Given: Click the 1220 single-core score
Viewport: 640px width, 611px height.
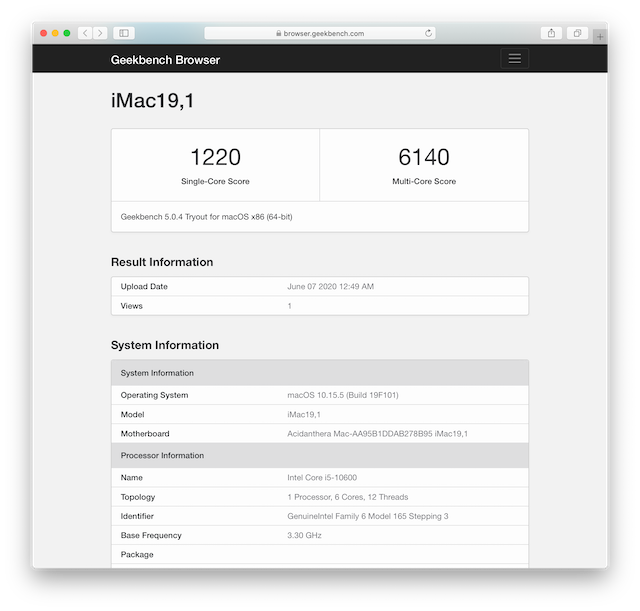Looking at the screenshot, I should pyautogui.click(x=216, y=157).
